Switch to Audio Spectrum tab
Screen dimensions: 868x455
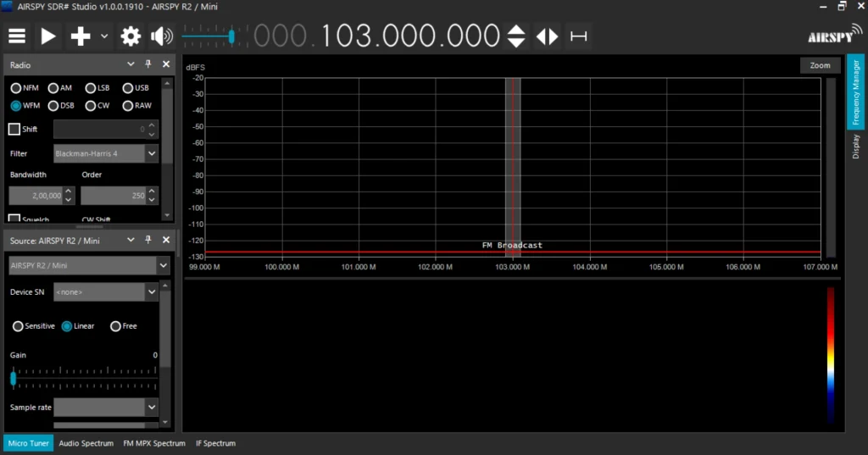[86, 443]
